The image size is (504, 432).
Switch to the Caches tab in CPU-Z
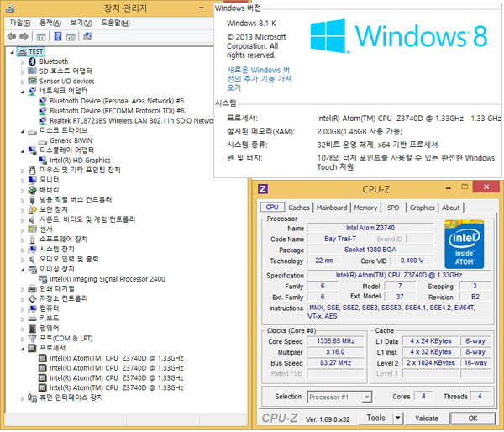tap(299, 208)
